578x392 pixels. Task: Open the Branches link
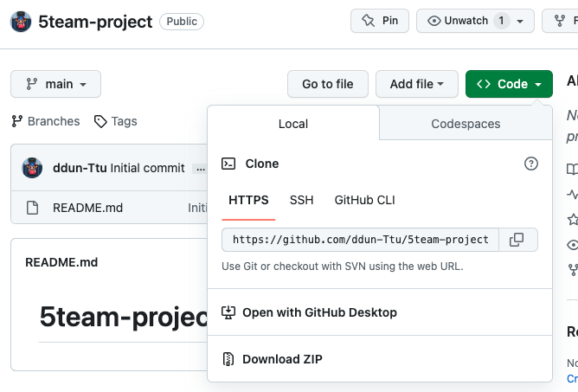tap(46, 121)
